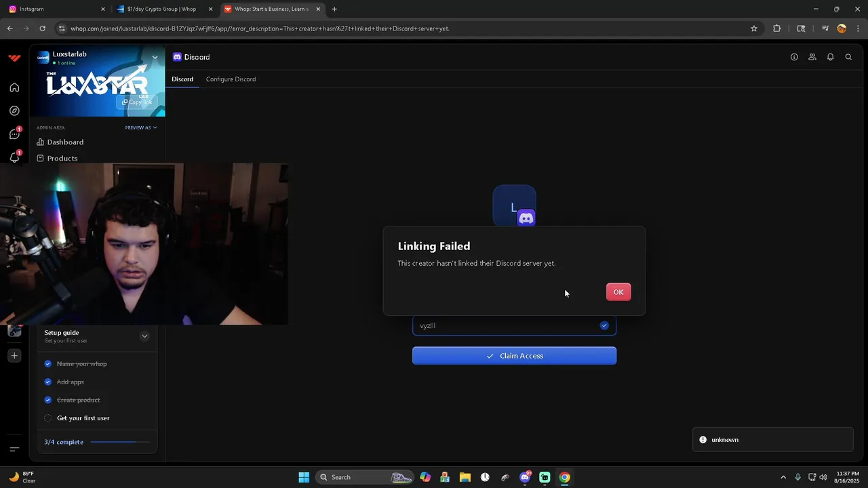The height and width of the screenshot is (488, 868).
Task: Open Chrome profile avatar
Action: [x=842, y=28]
